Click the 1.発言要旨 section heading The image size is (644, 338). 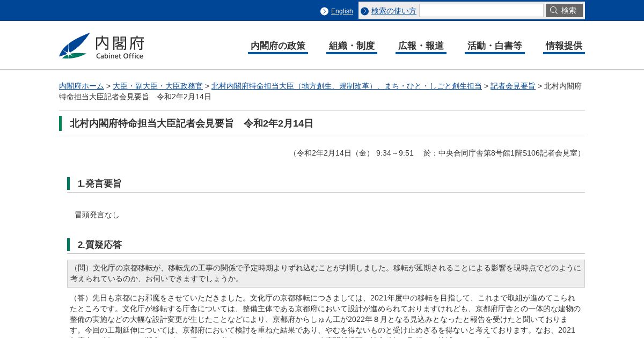[100, 183]
